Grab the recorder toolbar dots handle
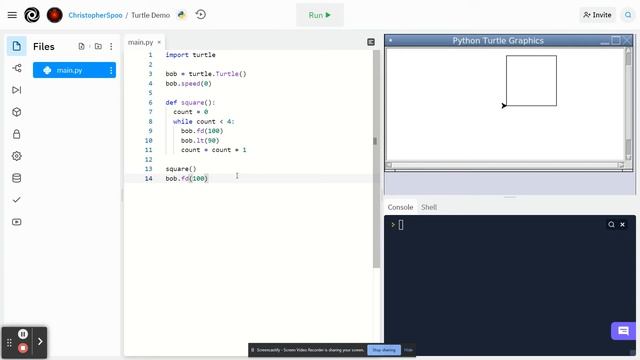640x360 pixels. (x=9, y=343)
